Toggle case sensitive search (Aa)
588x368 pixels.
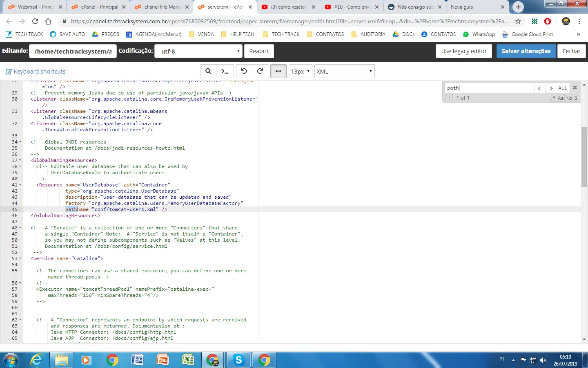click(561, 98)
